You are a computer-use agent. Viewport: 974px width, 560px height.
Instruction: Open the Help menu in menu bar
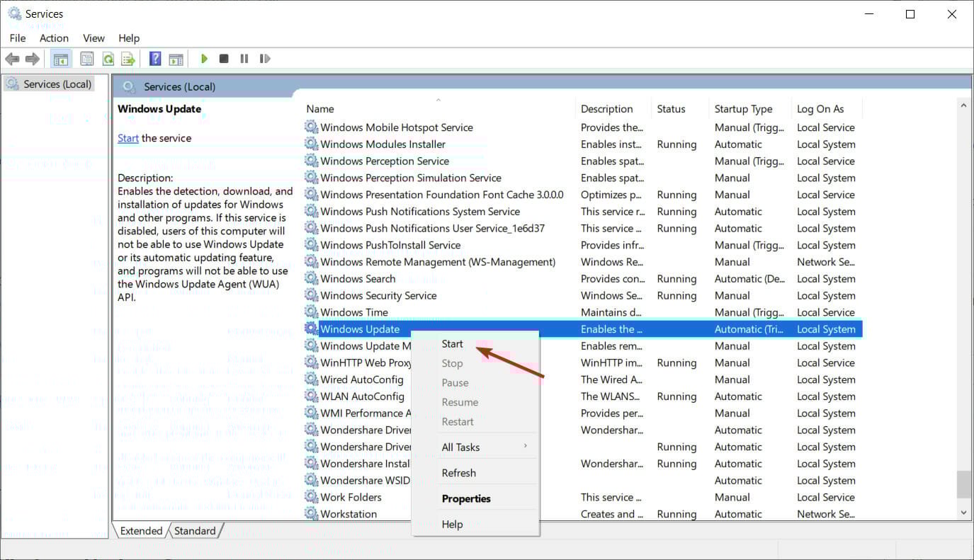pos(129,38)
